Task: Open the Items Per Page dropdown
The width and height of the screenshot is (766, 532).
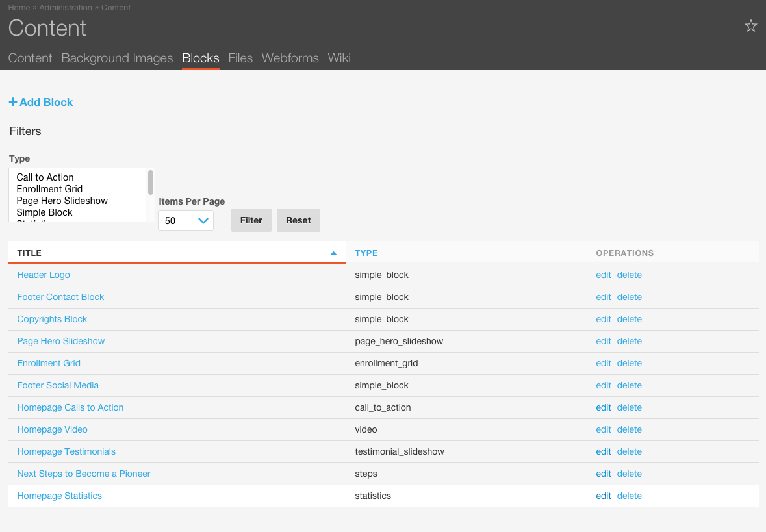Action: 186,221
